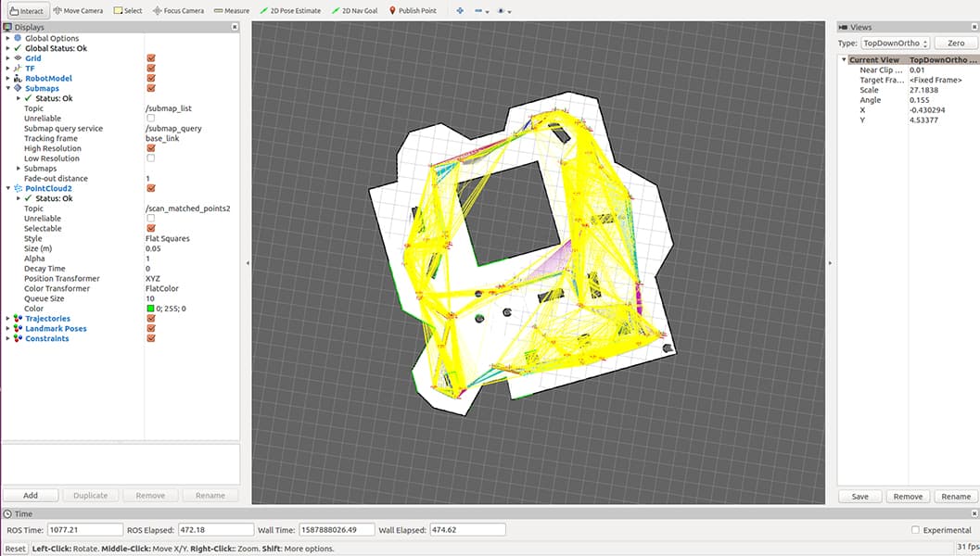The width and height of the screenshot is (980, 556).
Task: Activate 2D Pose Estimate tool
Action: coord(290,10)
